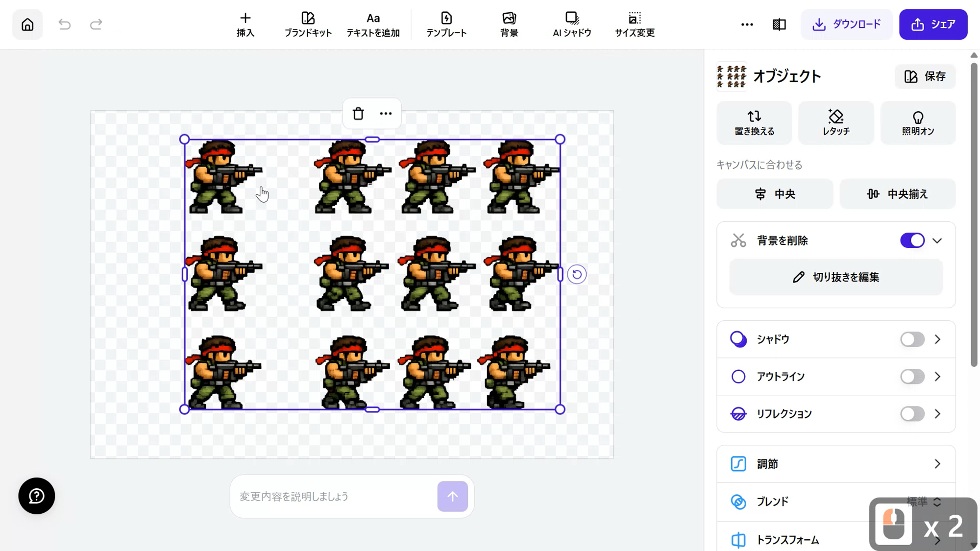The width and height of the screenshot is (980, 551).
Task: Open サイズ変更 resize tool
Action: click(635, 24)
